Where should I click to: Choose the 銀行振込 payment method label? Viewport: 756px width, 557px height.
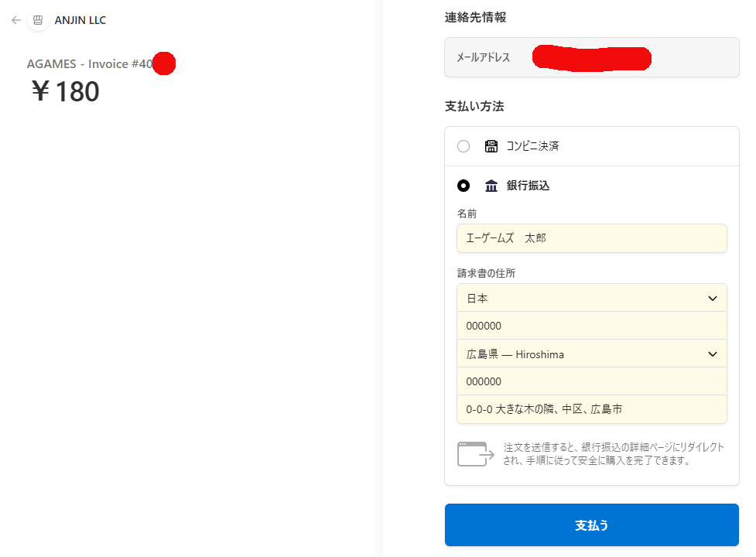tap(528, 186)
